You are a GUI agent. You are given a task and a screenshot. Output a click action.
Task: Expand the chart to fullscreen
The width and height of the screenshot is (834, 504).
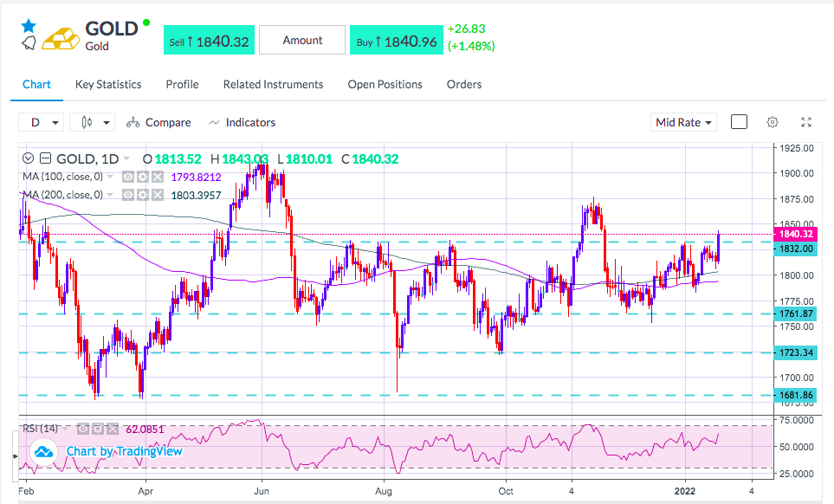[806, 122]
